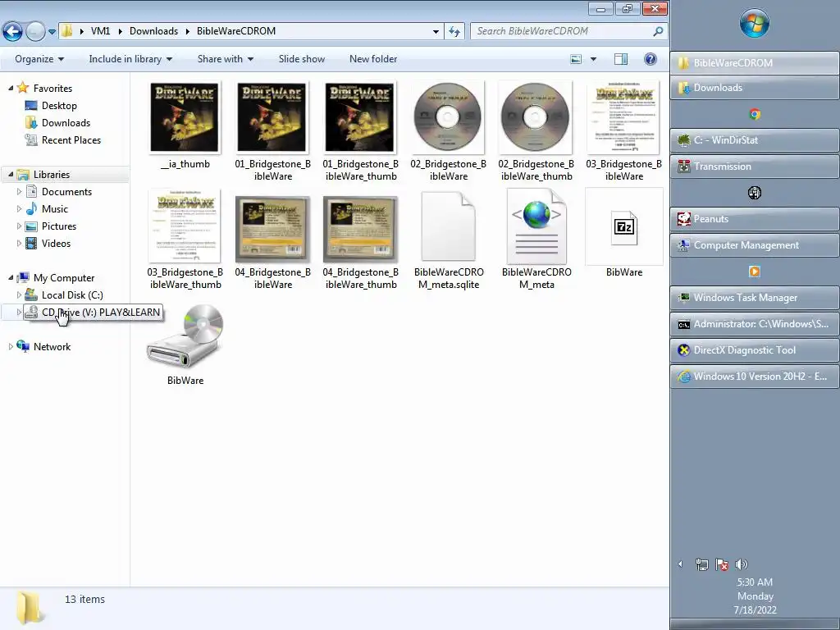Show hidden tray icons arrow
The image size is (840, 630).
(680, 564)
